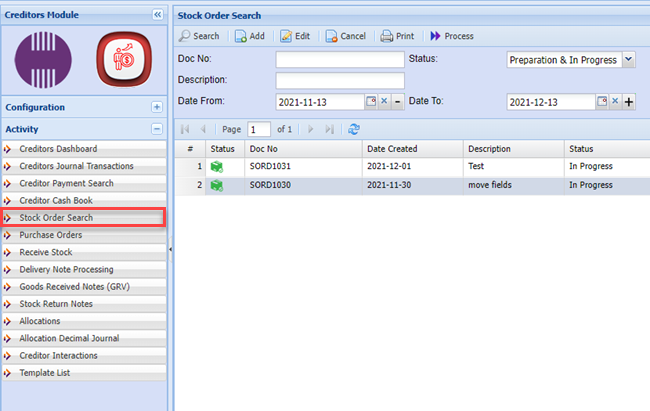Viewport: 650px width, 411px height.
Task: Click the Edit toolbar button
Action: [x=295, y=36]
